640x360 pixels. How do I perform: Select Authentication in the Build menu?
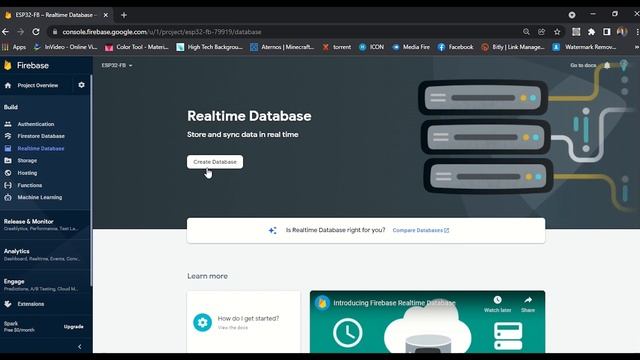coord(36,124)
